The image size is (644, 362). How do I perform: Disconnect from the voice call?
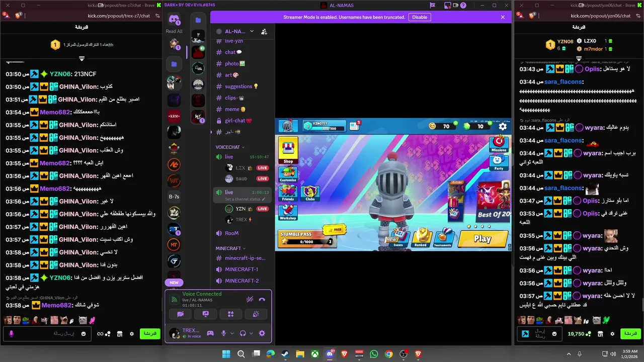tap(262, 299)
